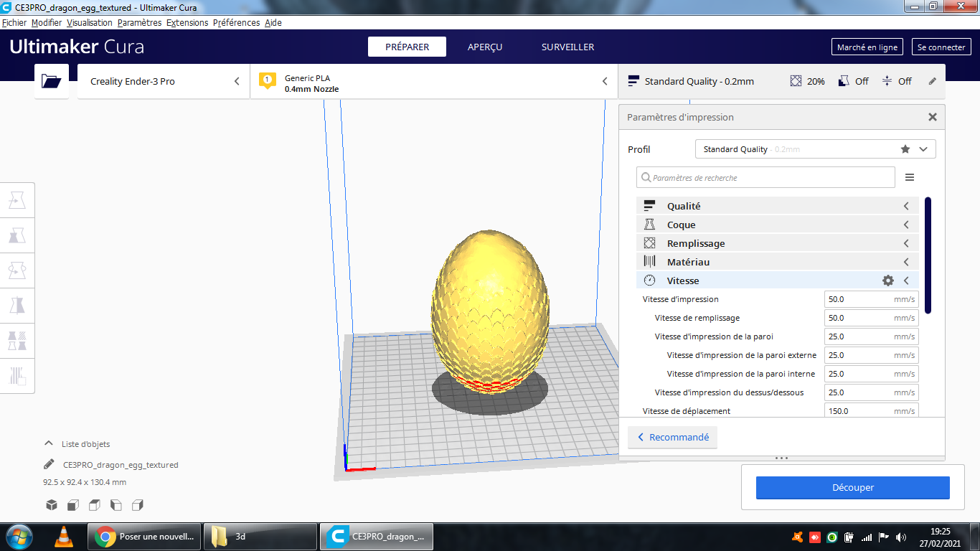The width and height of the screenshot is (980, 551).
Task: Click the volume icon in system tray
Action: coord(901,537)
